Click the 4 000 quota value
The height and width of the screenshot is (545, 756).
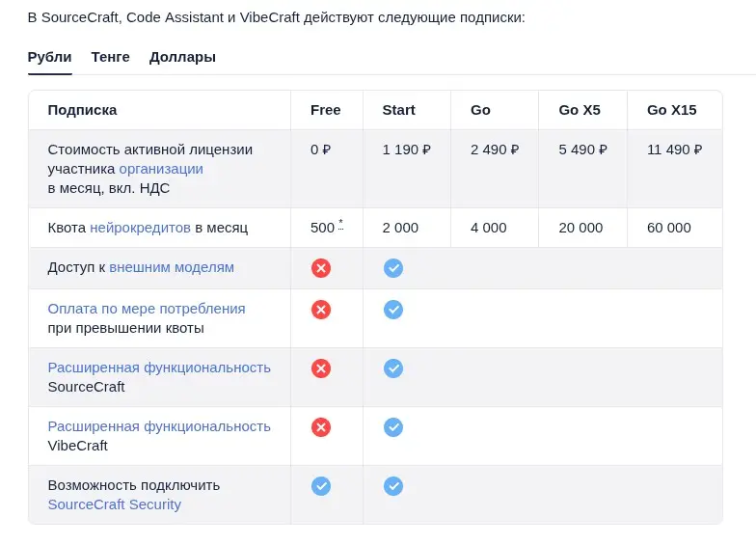[x=488, y=228]
